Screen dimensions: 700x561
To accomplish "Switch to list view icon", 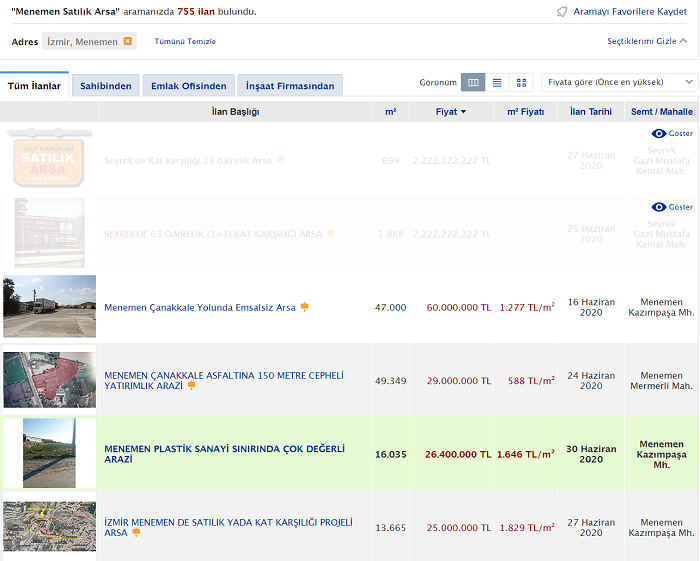I will pyautogui.click(x=497, y=82).
